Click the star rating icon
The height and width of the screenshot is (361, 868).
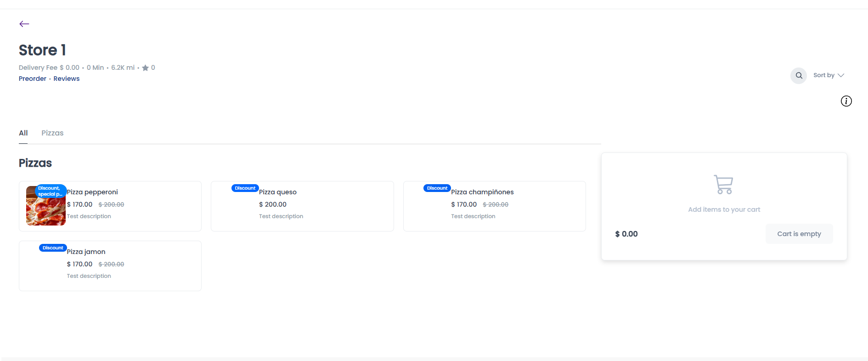(x=145, y=68)
